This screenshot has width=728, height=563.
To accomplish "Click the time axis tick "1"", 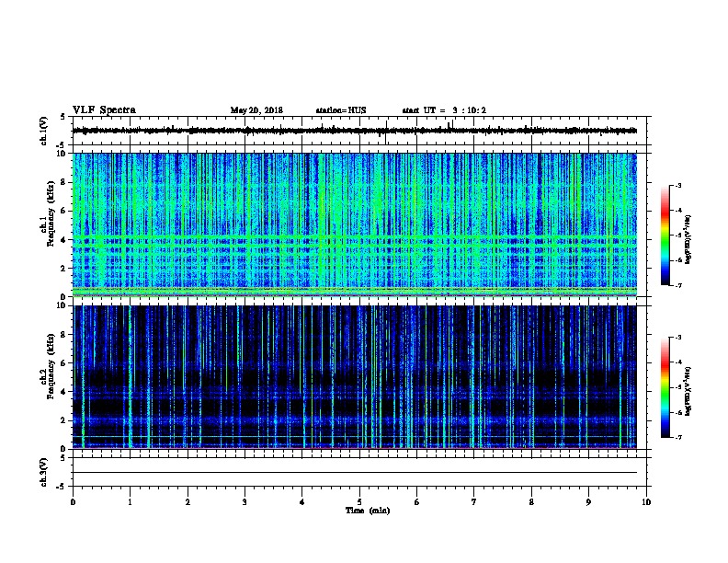I will click(130, 501).
